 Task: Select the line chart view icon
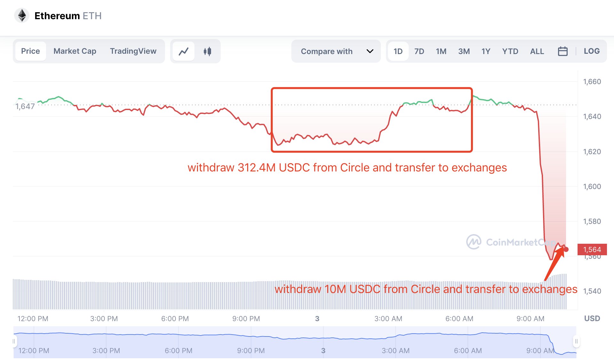click(184, 51)
